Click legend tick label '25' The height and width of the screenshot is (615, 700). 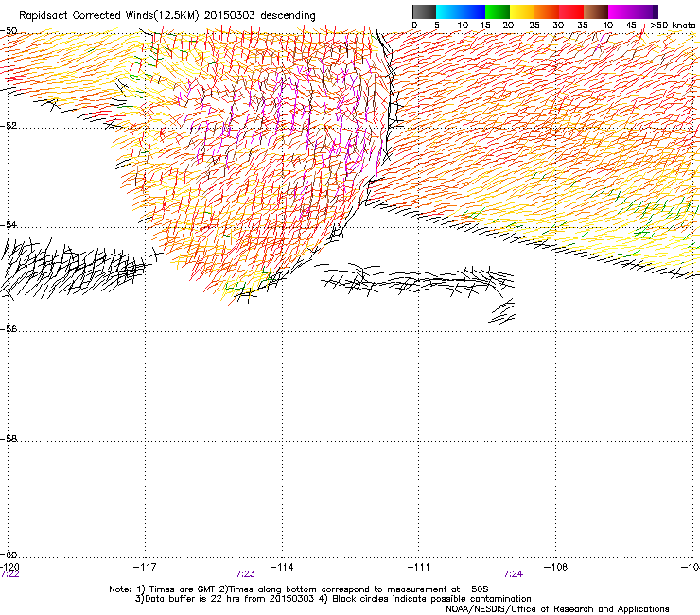pos(534,26)
